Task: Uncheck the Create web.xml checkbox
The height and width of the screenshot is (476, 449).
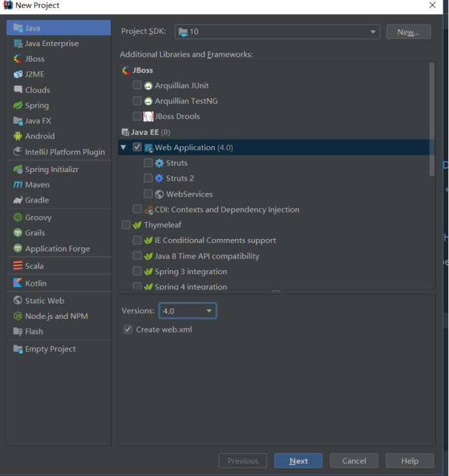Action: (128, 329)
